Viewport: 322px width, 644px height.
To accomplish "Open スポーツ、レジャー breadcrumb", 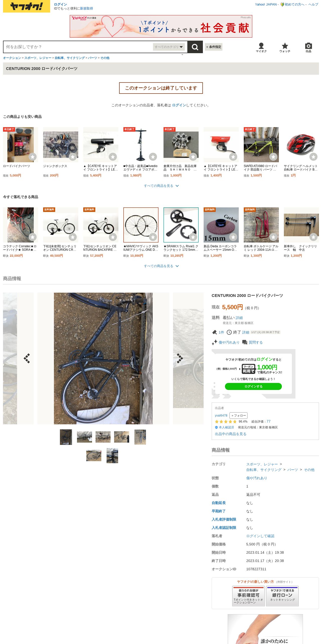I will click(38, 58).
